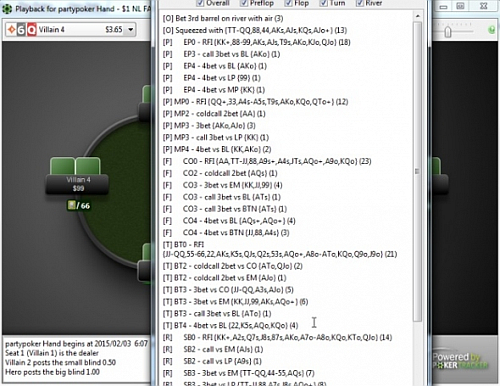
Task: Select the 'CO0 - RFI' row
Action: pos(267,161)
